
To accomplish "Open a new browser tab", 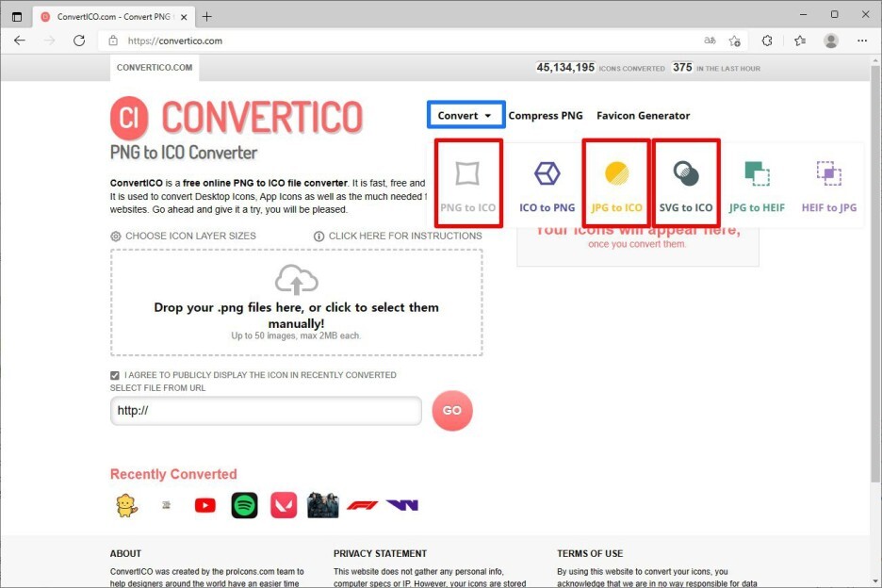I will tap(207, 17).
